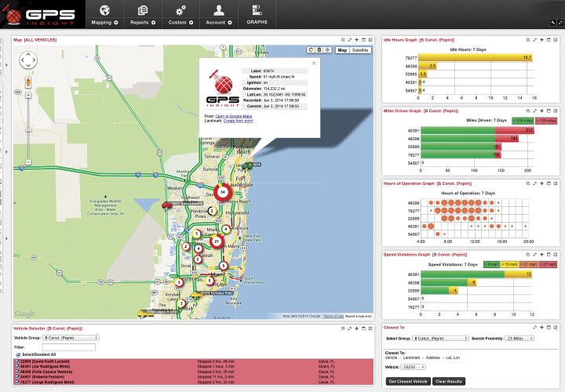Toggle checkbox for 40391 Rodriguez Miret

point(17,366)
